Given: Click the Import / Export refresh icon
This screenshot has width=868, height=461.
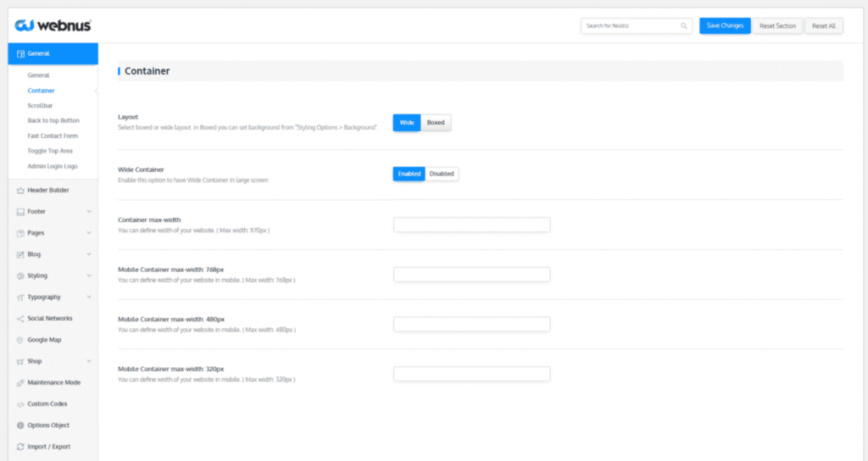Looking at the screenshot, I should pos(20,447).
